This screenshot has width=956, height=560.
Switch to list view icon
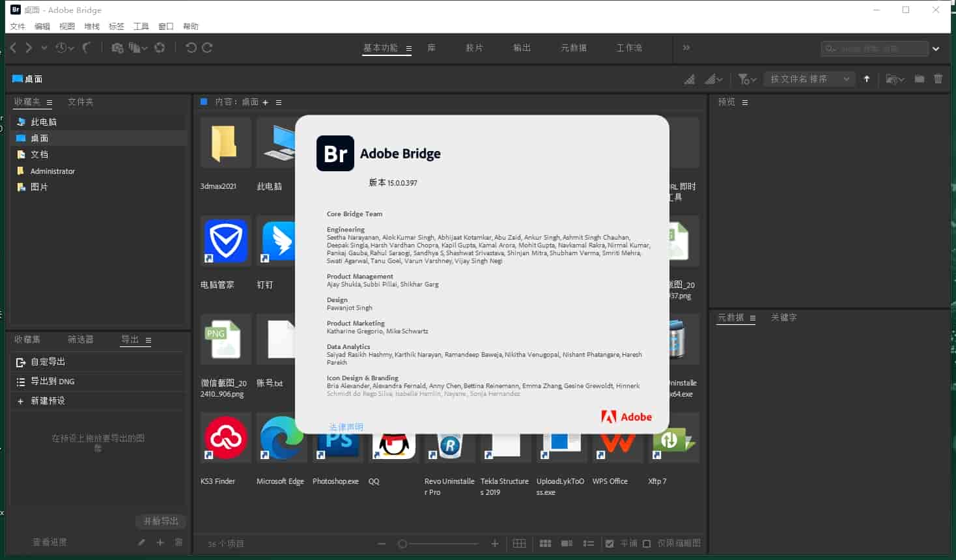[x=589, y=544]
